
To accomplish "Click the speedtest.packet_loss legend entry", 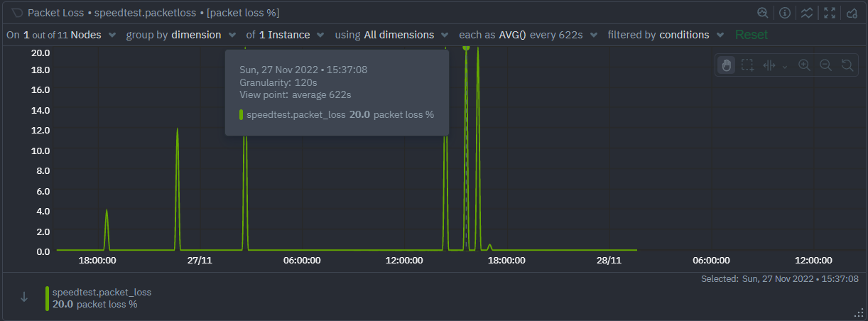I will (102, 292).
